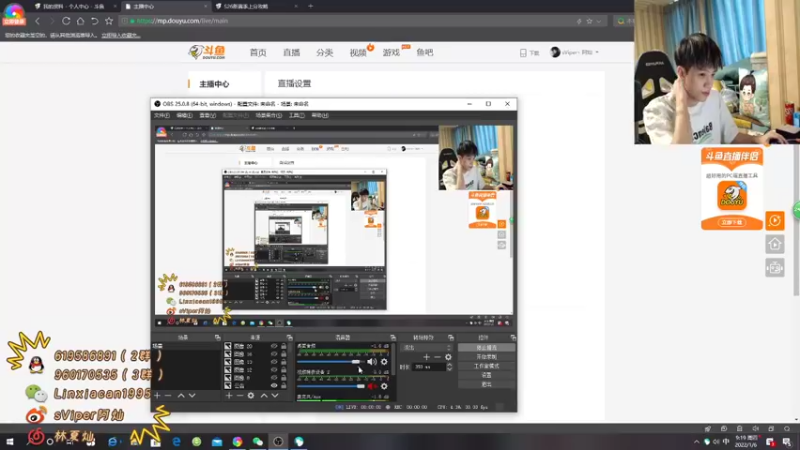
Task: Enter Studio Mode in OBS controls
Action: (x=486, y=366)
